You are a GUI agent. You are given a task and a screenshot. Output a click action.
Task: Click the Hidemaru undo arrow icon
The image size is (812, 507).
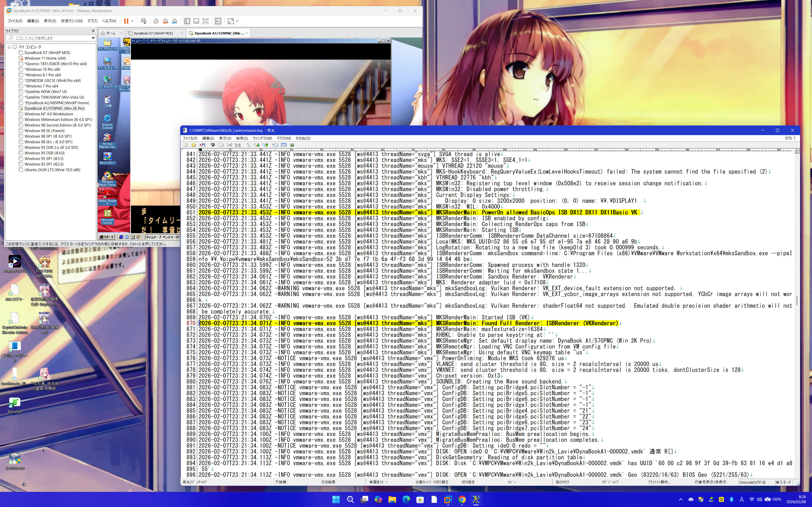(212, 145)
